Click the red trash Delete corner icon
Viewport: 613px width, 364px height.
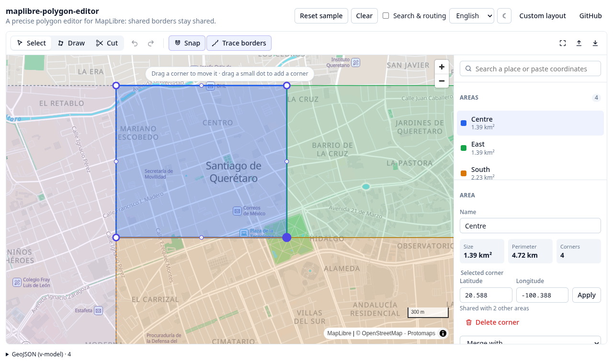(469, 322)
